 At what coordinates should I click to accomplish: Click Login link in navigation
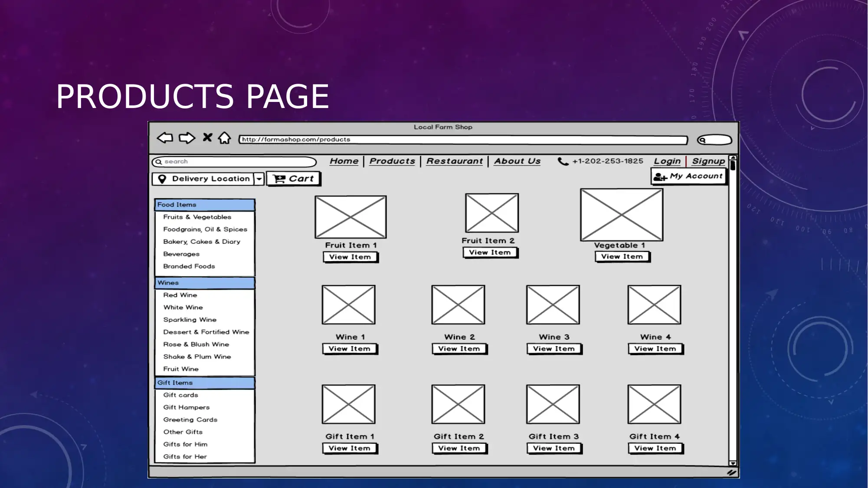[x=666, y=161]
